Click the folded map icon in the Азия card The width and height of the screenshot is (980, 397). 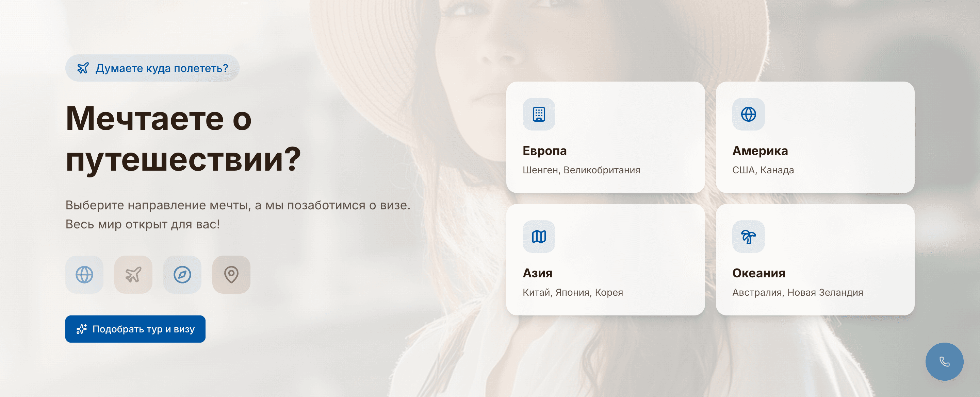(x=539, y=237)
